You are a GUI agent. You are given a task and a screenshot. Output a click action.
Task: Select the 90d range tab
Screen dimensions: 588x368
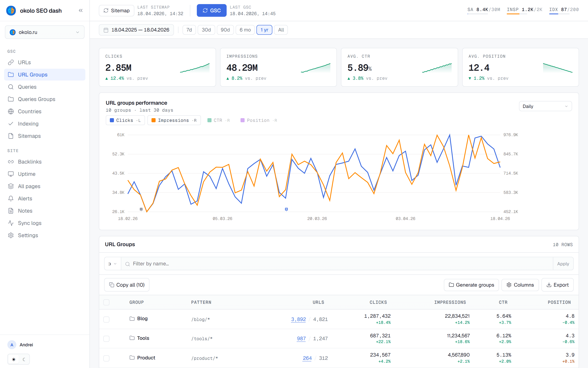tap(225, 30)
